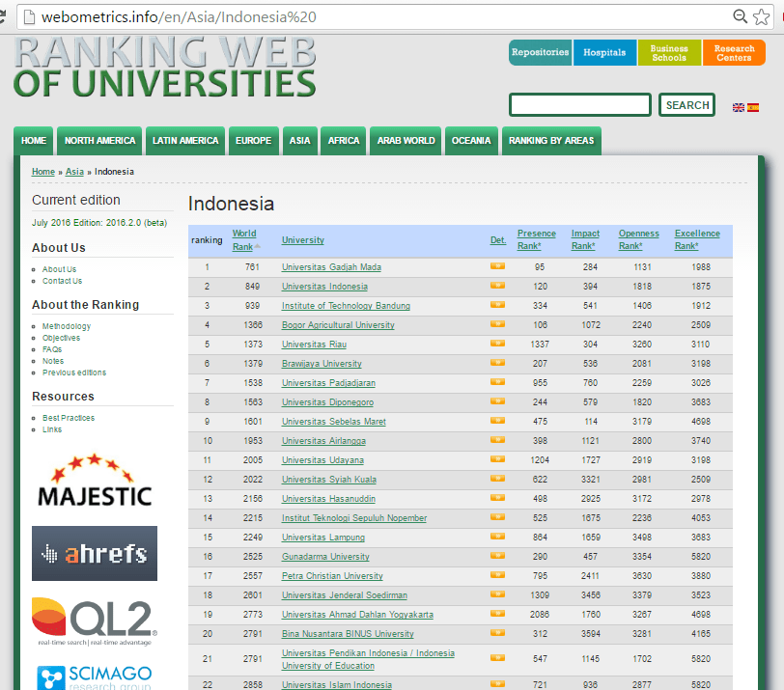The image size is (784, 690).
Task: Sort table by Presence Rank header
Action: point(537,240)
